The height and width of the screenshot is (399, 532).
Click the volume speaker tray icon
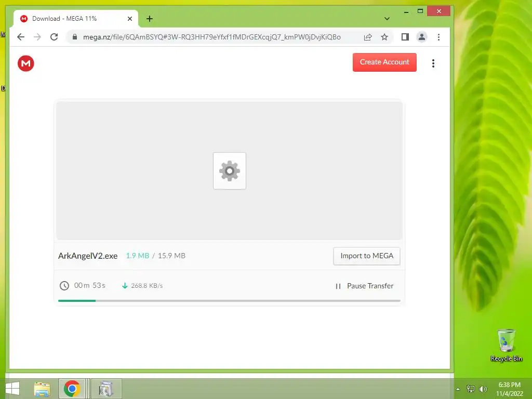tap(483, 389)
